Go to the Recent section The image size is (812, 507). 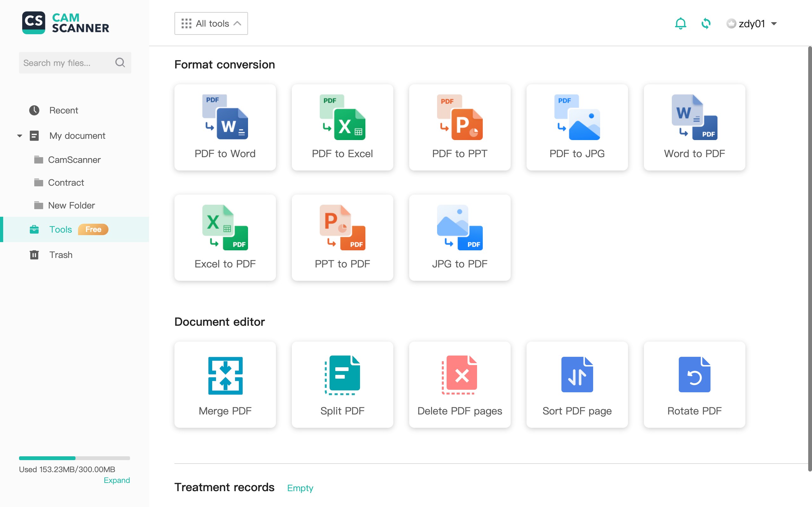[63, 110]
